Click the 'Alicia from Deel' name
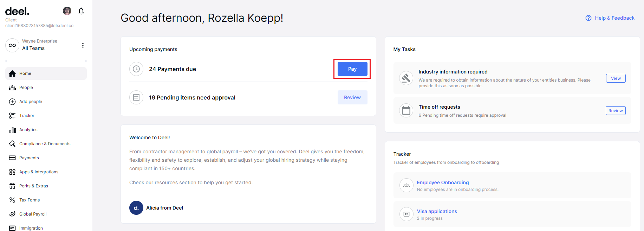Image resolution: width=644 pixels, height=231 pixels. [165, 208]
